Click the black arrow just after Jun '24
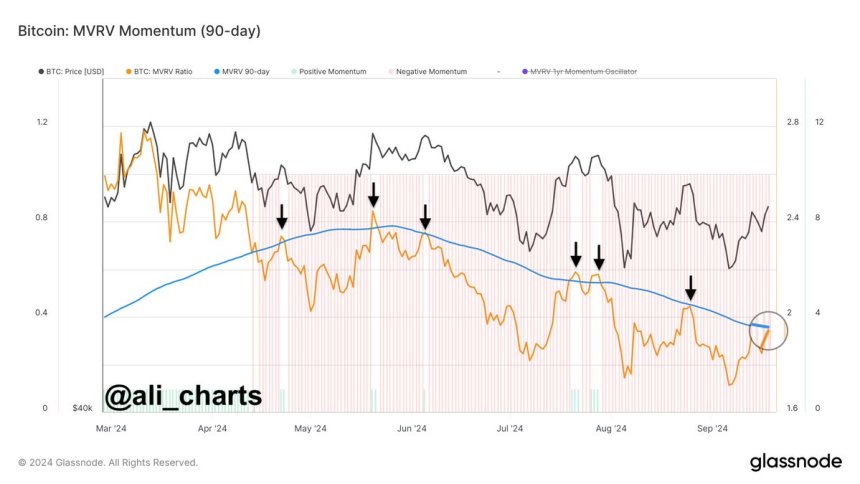This screenshot has width=860, height=484. pos(425,215)
